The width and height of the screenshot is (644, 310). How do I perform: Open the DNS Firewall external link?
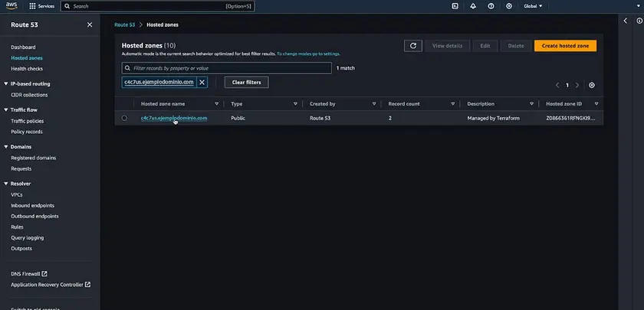point(29,273)
